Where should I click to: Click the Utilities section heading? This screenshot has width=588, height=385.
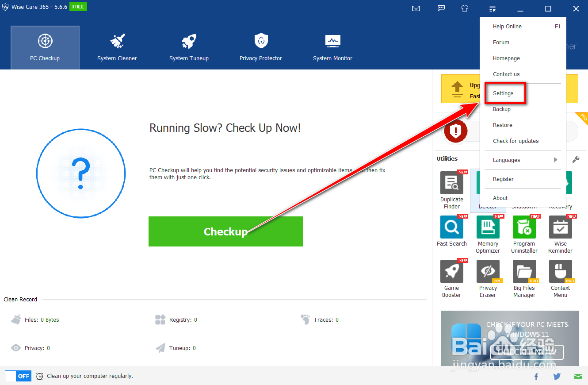pos(447,159)
